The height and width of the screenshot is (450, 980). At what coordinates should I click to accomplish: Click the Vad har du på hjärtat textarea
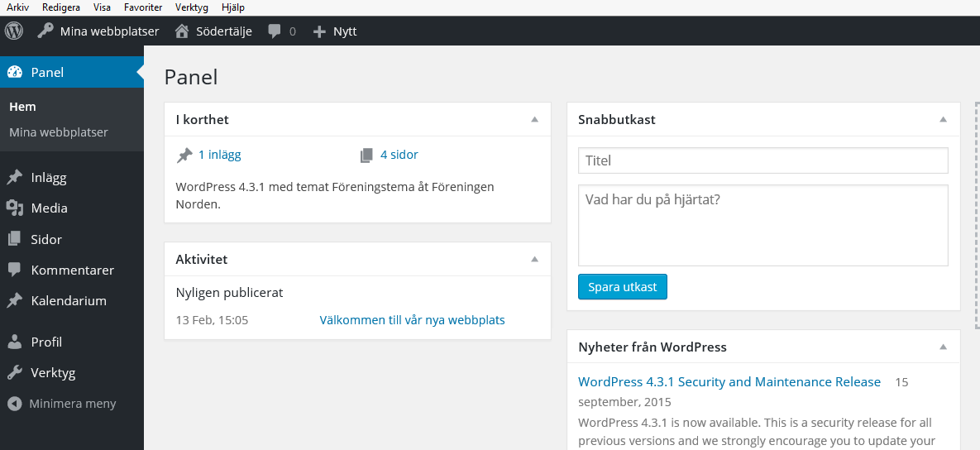pos(763,226)
